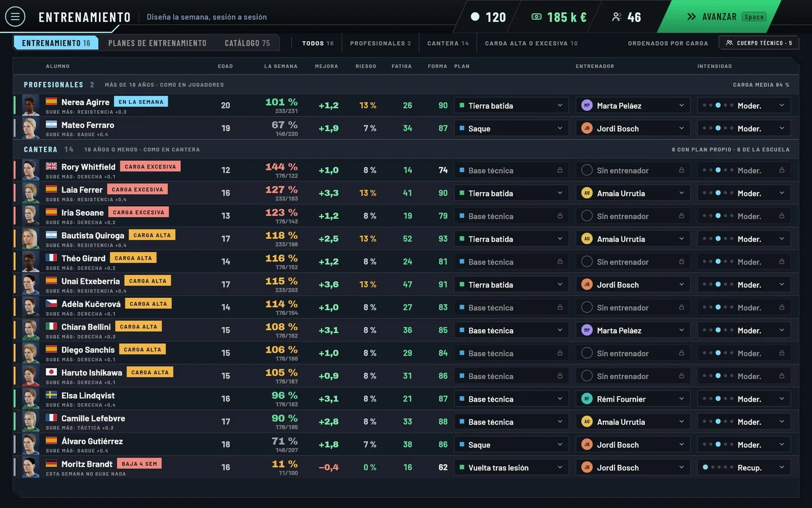This screenshot has width=812, height=508.
Task: Click the La semana column header
Action: (x=281, y=66)
